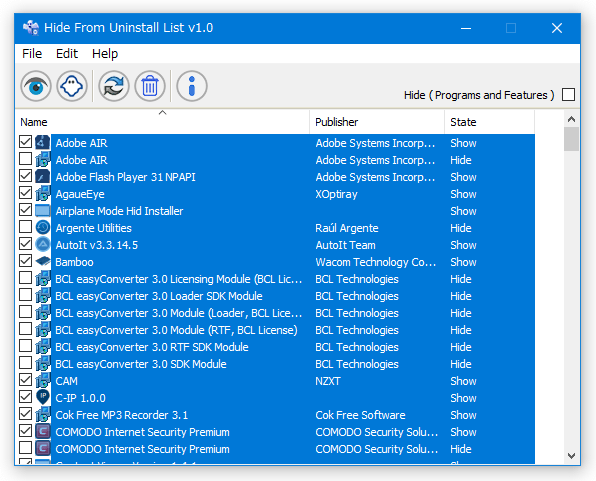Check BCL easyConverter 3.0 RTF SDK Module box
The image size is (596, 481).
click(25, 346)
